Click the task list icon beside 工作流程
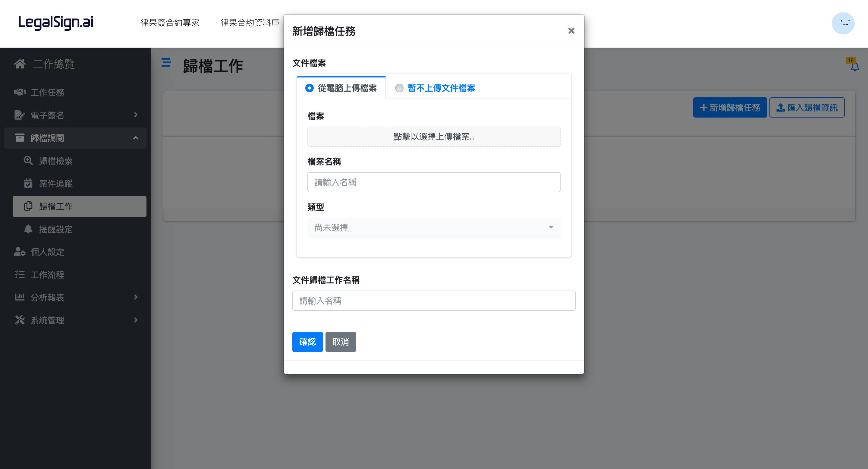Screen dimensions: 868x469 [x=20, y=274]
